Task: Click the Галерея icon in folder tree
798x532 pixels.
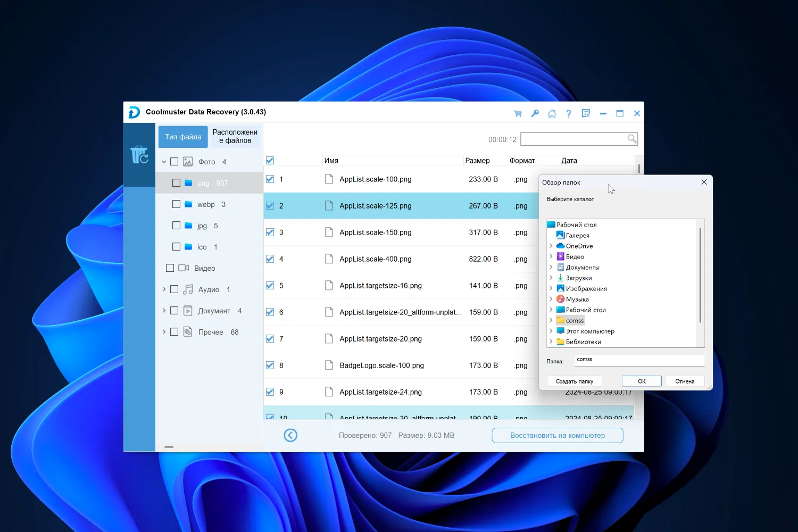Action: pos(560,235)
